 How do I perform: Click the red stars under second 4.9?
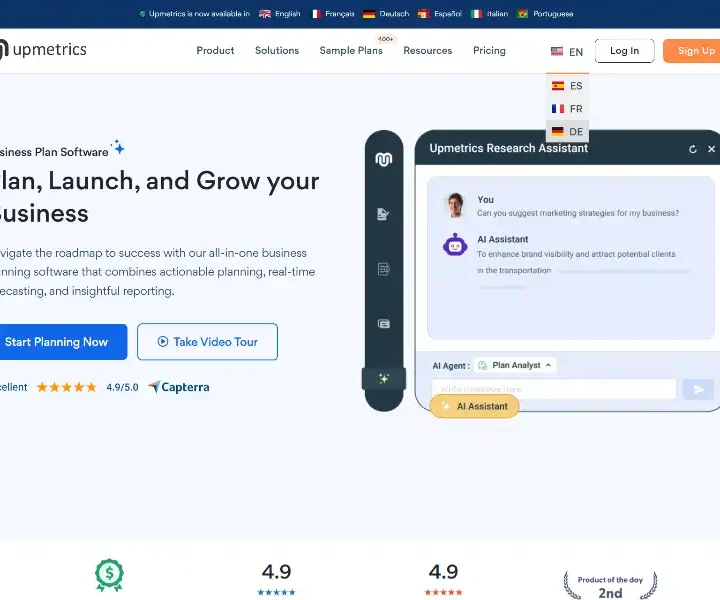point(443,592)
